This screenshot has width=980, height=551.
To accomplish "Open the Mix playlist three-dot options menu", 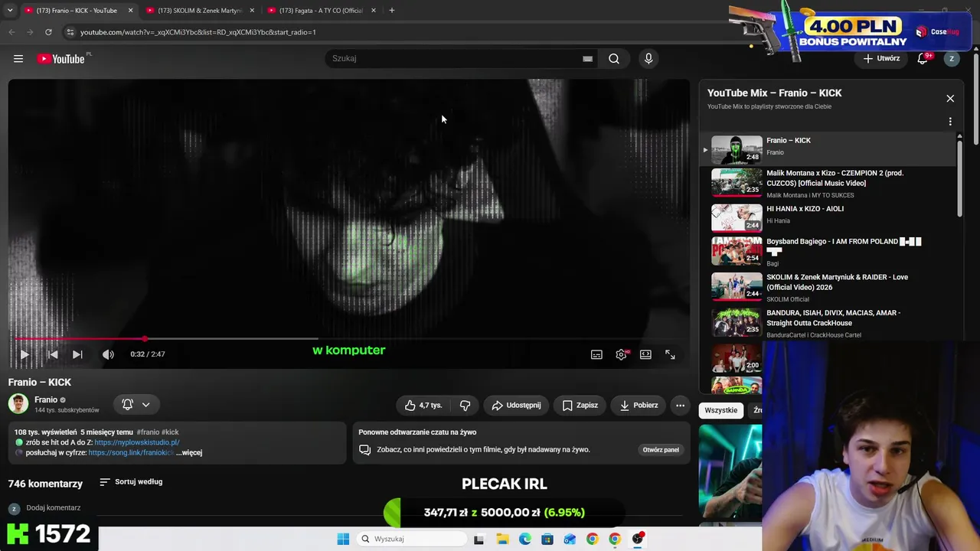I will click(950, 122).
